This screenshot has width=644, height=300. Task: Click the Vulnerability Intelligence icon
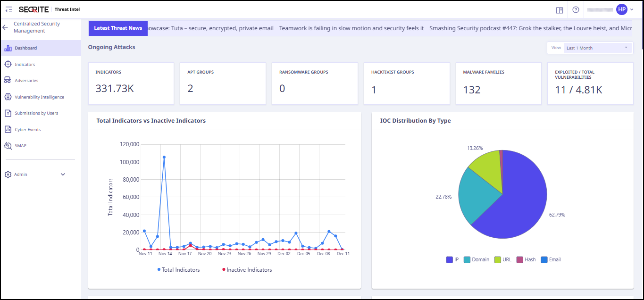[x=8, y=97]
